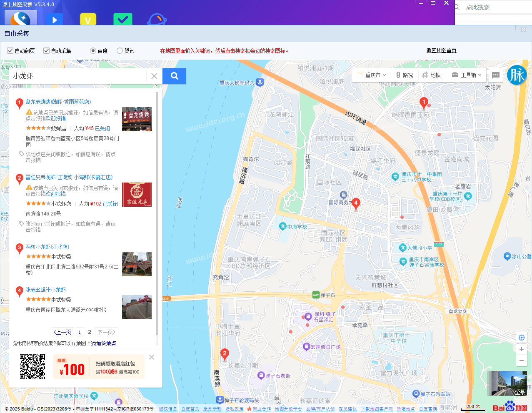Open the 重庆市 city dropdown

coord(372,75)
